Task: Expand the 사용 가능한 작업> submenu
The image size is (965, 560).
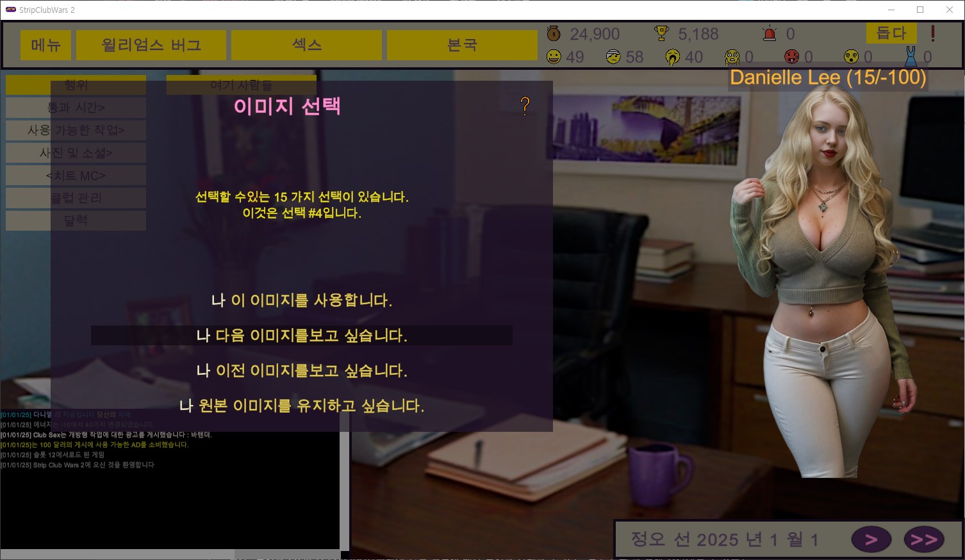Action: [x=76, y=130]
